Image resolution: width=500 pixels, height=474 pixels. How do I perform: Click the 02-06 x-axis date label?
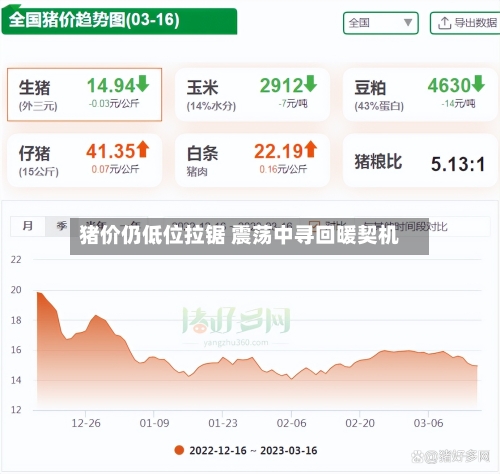[x=291, y=423]
